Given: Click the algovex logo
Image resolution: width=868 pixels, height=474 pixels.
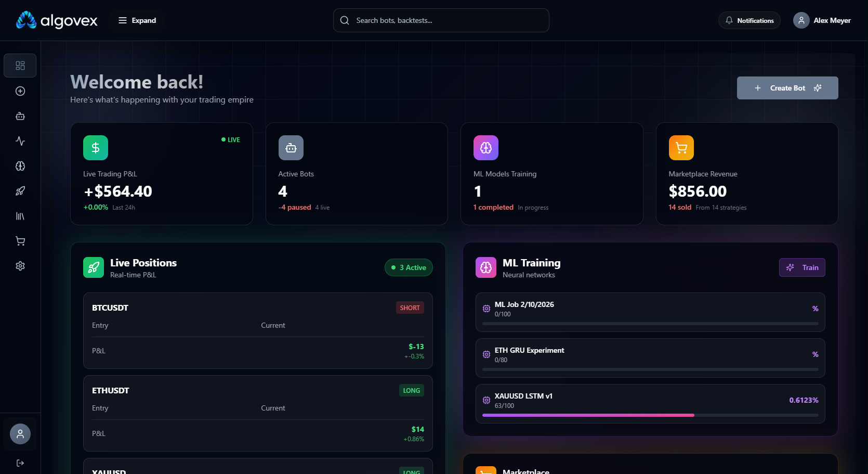Looking at the screenshot, I should pos(57,20).
